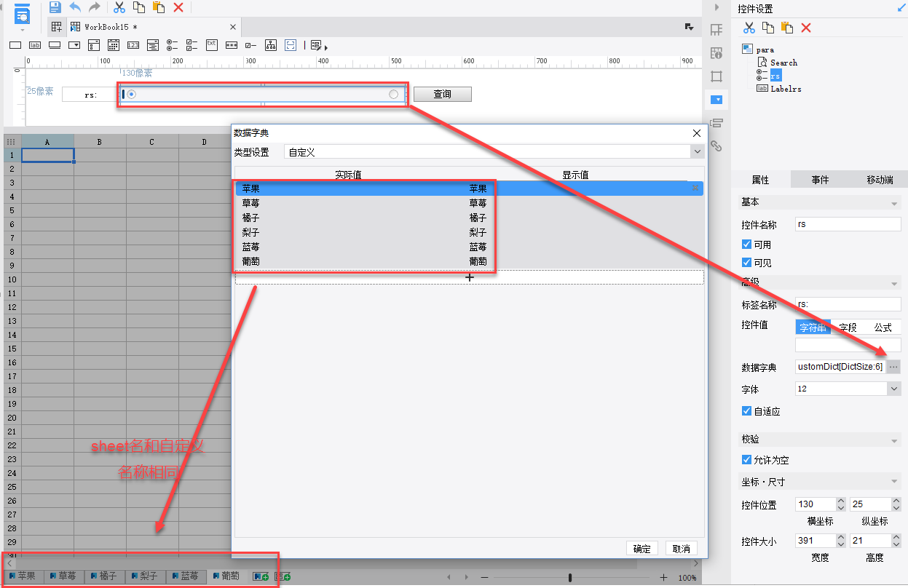
Task: Click the zoom slider handle
Action: tap(569, 577)
